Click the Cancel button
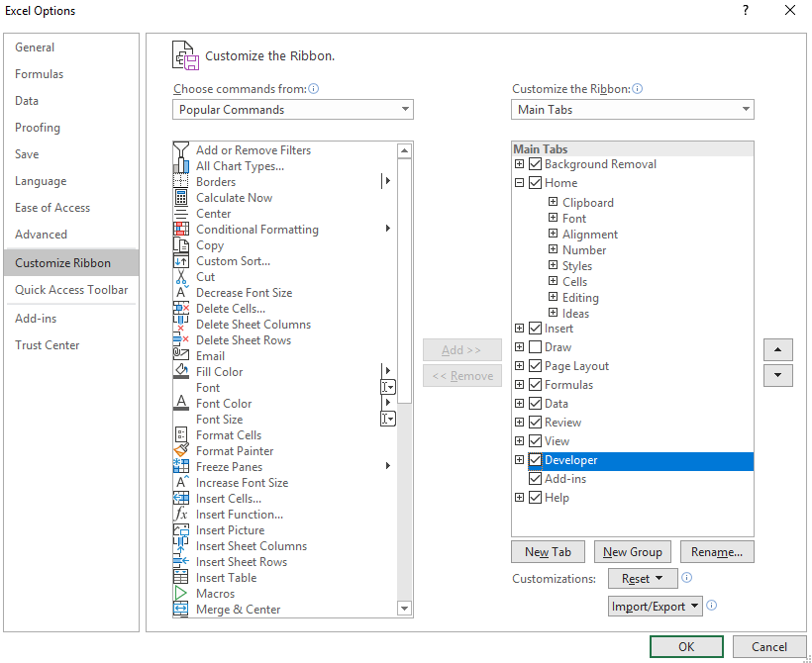Viewport: 812px width, 663px height. tap(769, 646)
